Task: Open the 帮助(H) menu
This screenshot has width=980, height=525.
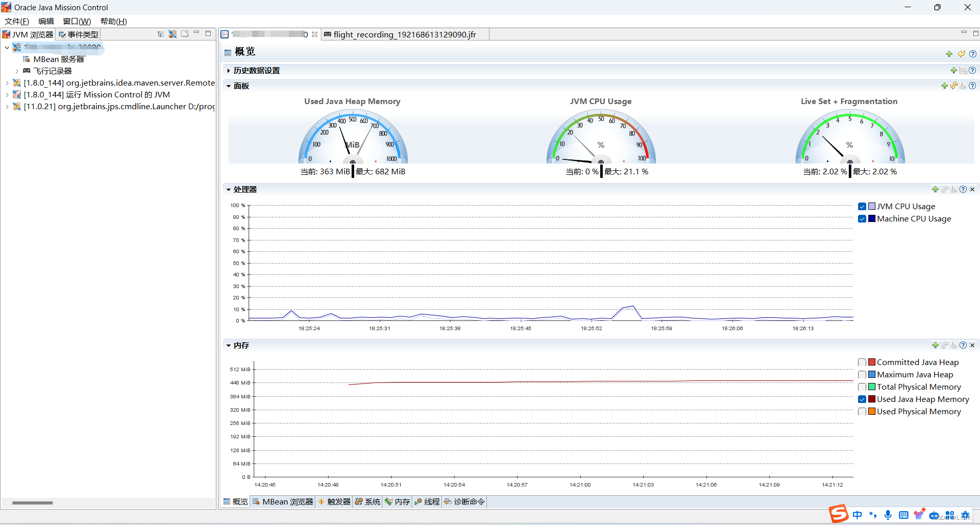Action: pyautogui.click(x=113, y=21)
